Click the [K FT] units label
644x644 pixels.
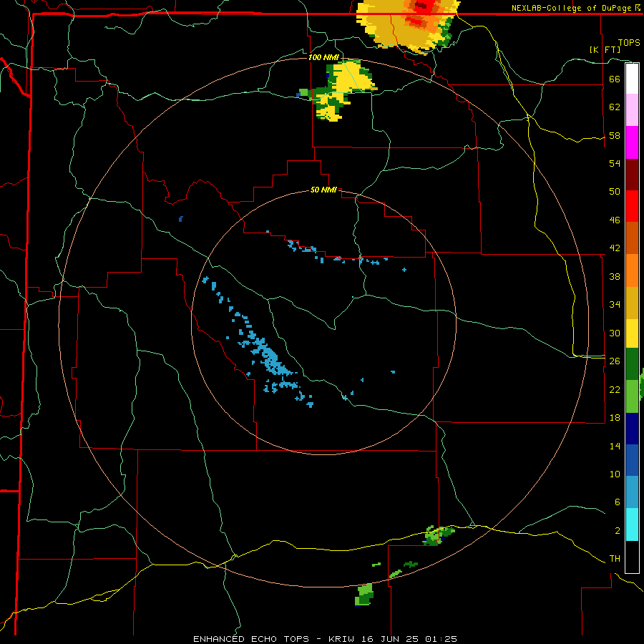[x=605, y=49]
